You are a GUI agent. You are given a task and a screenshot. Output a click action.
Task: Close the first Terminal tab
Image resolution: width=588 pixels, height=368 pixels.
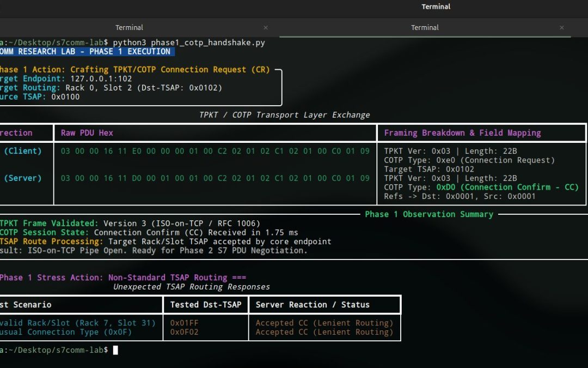coord(266,27)
